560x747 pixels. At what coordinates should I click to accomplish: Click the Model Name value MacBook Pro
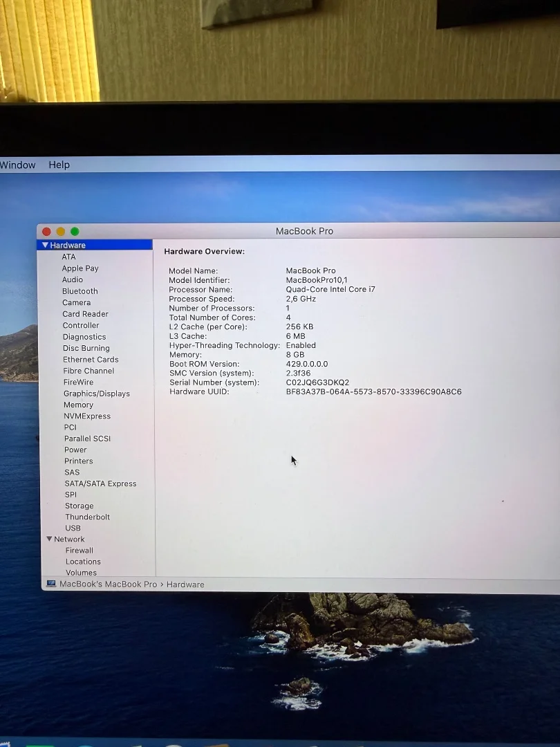tap(311, 270)
